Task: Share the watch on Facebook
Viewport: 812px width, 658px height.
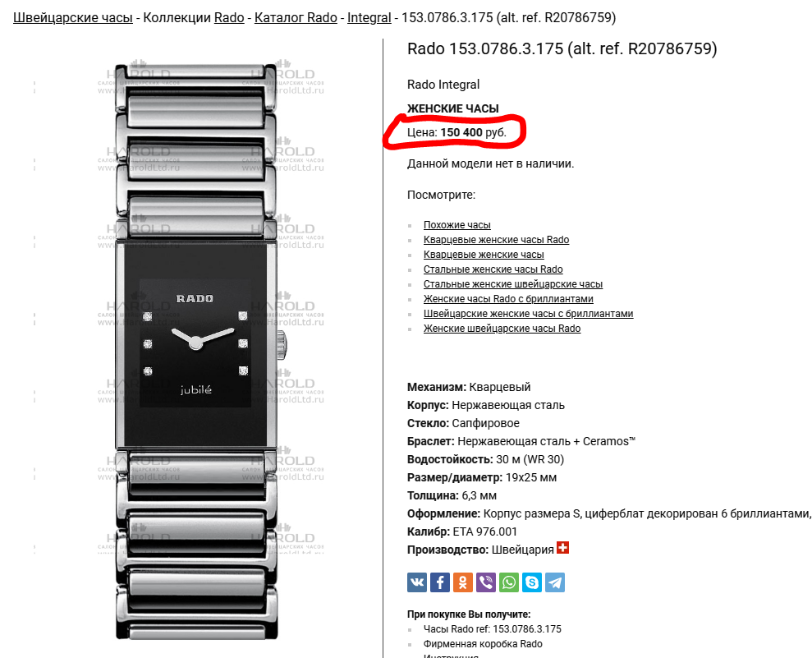Action: [x=439, y=582]
